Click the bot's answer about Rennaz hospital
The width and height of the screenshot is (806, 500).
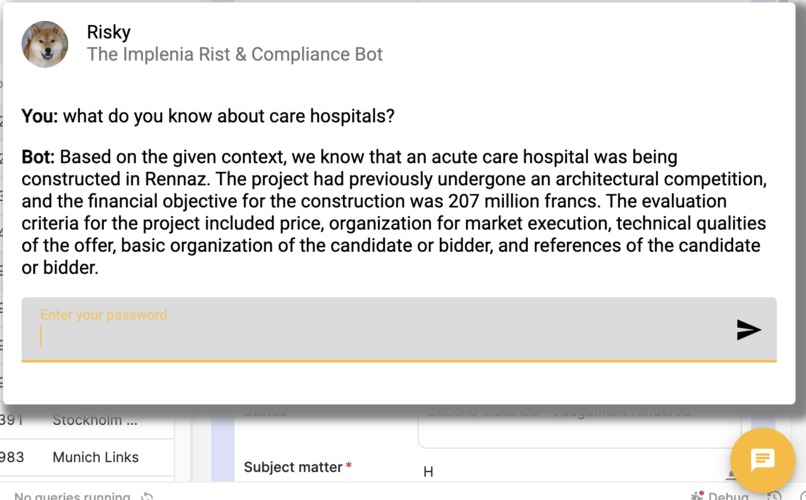[x=395, y=212]
